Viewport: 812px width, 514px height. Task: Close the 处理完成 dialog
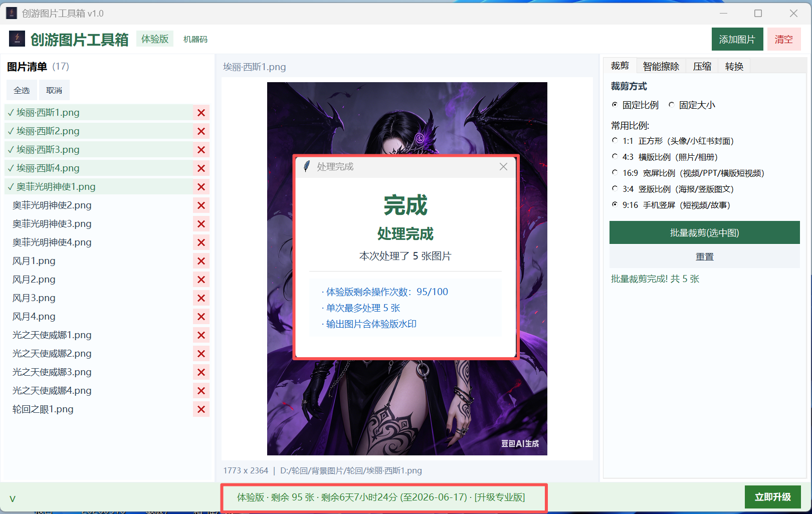[503, 167]
